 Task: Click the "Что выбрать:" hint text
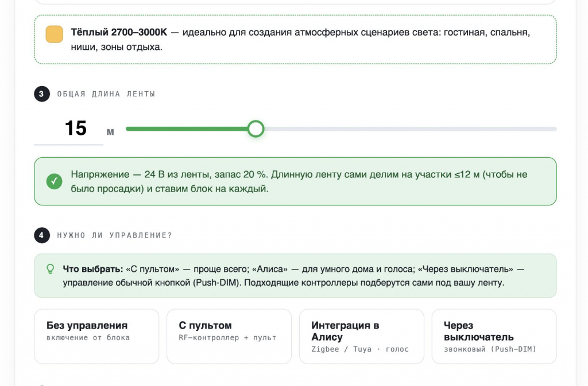coord(92,269)
